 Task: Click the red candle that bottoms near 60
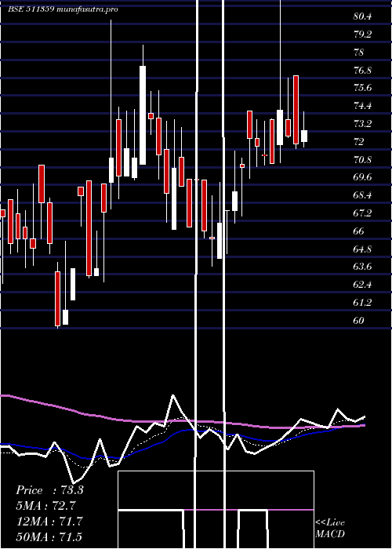click(57, 299)
